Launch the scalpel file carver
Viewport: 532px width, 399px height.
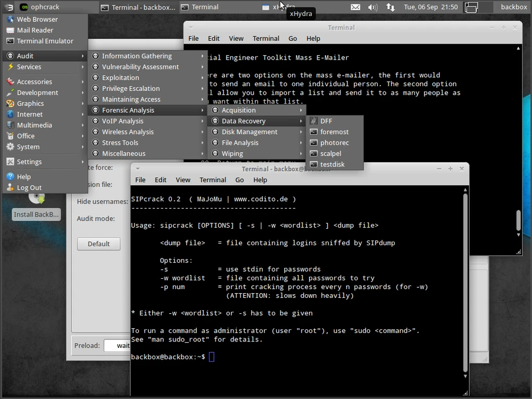point(330,154)
